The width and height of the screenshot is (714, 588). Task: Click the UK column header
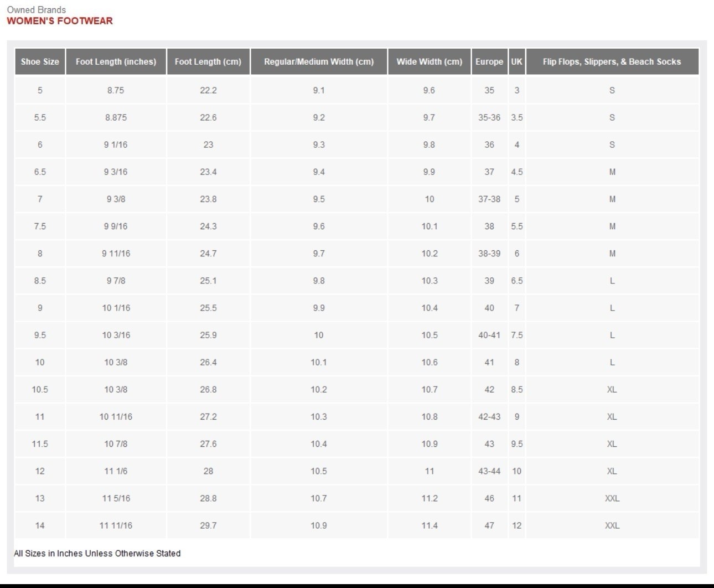point(516,61)
